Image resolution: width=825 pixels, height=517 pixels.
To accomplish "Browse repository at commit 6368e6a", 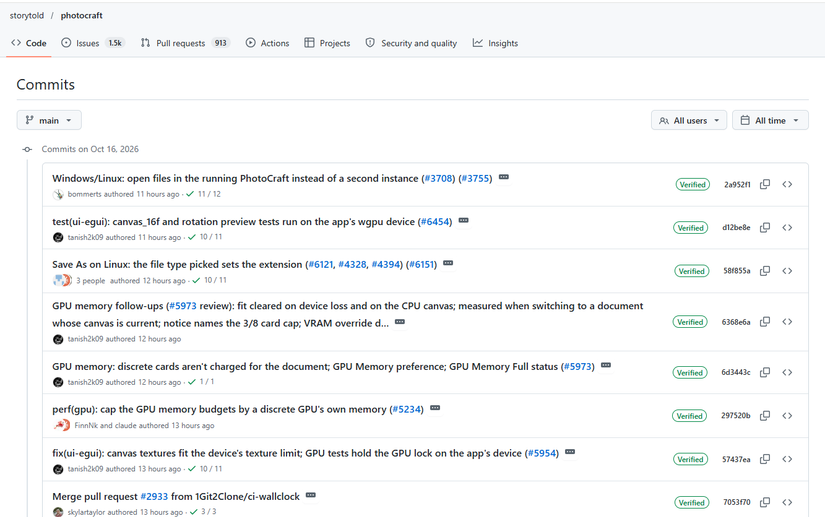I will [787, 321].
